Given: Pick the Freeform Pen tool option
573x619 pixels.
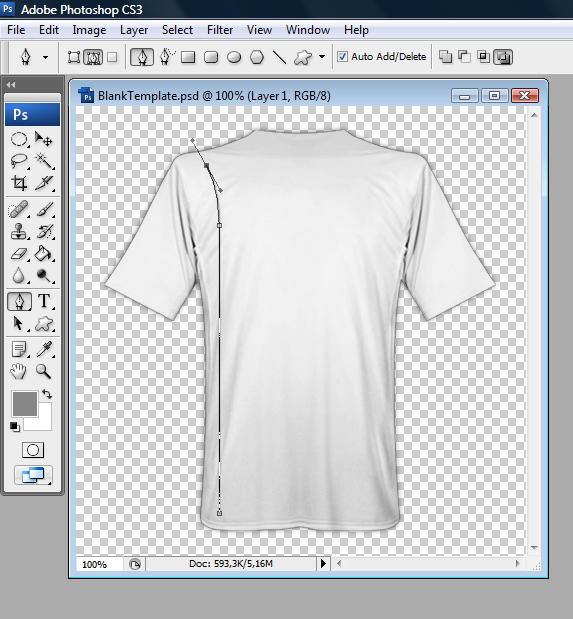Looking at the screenshot, I should 167,57.
